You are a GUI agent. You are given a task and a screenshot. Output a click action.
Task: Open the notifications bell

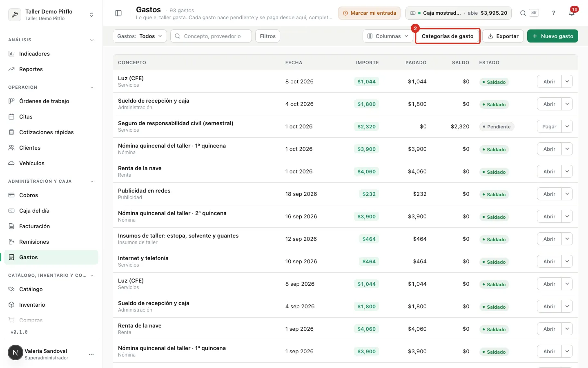tap(572, 13)
